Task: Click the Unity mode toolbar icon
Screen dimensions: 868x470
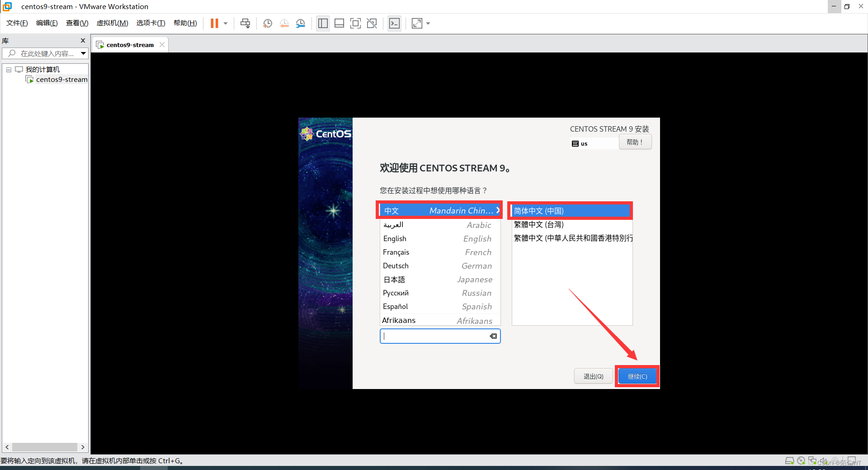Action: tap(372, 24)
